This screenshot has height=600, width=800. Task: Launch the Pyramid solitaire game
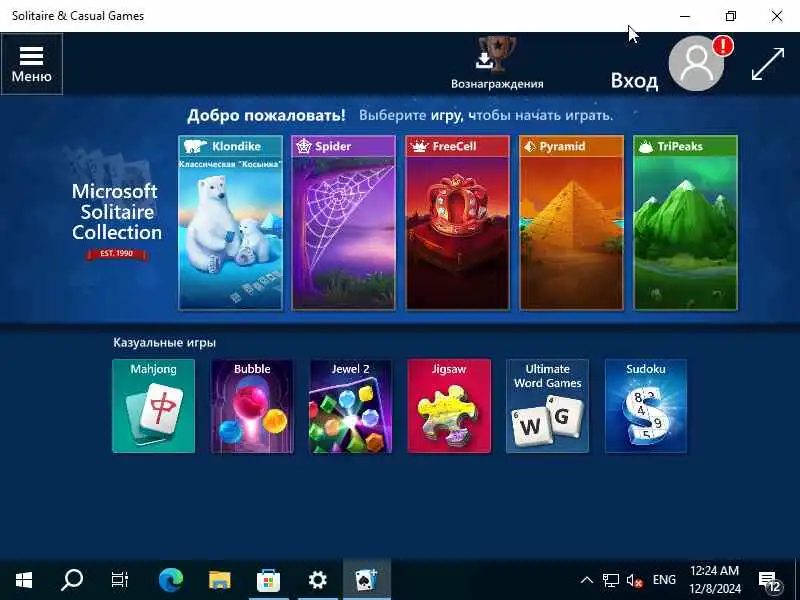[571, 222]
